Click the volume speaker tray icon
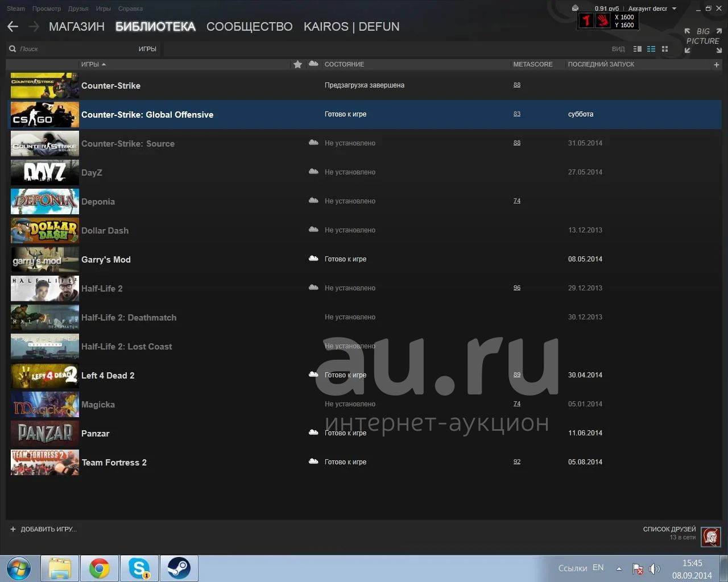 tap(654, 568)
